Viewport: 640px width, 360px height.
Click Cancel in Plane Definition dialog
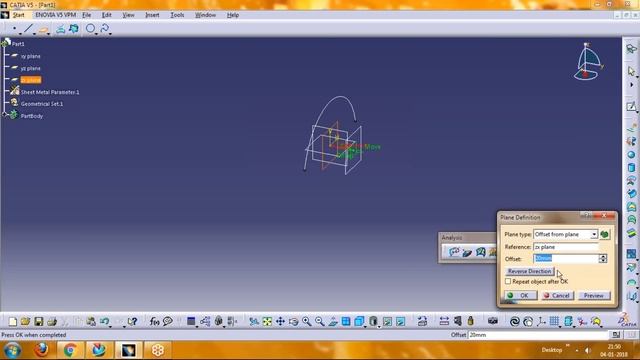pos(557,295)
